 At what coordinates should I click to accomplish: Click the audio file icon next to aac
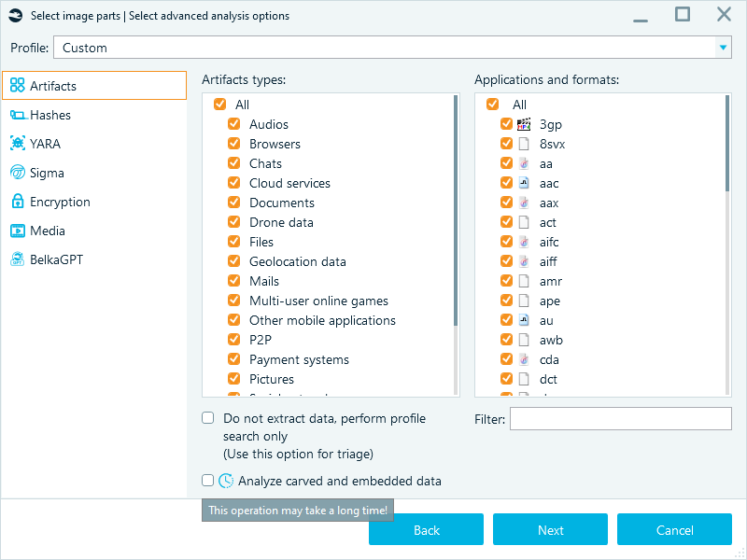pyautogui.click(x=523, y=182)
